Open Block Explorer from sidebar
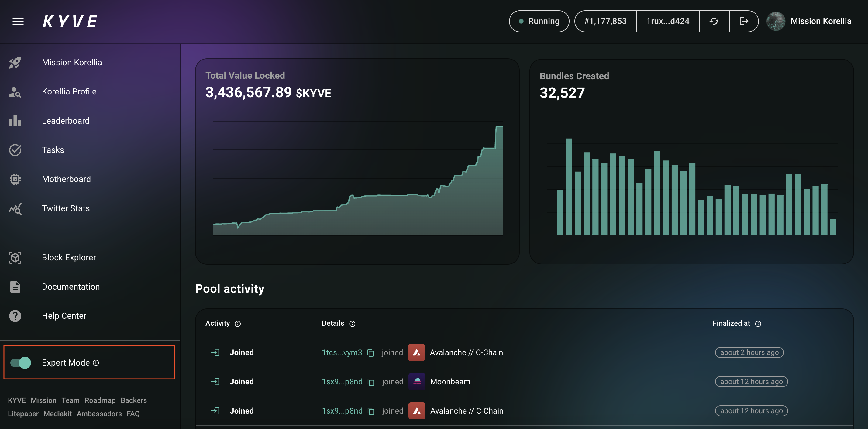This screenshot has width=868, height=429. click(x=69, y=257)
